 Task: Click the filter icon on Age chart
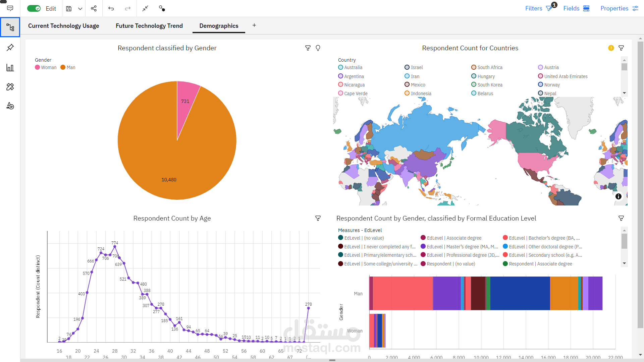318,218
